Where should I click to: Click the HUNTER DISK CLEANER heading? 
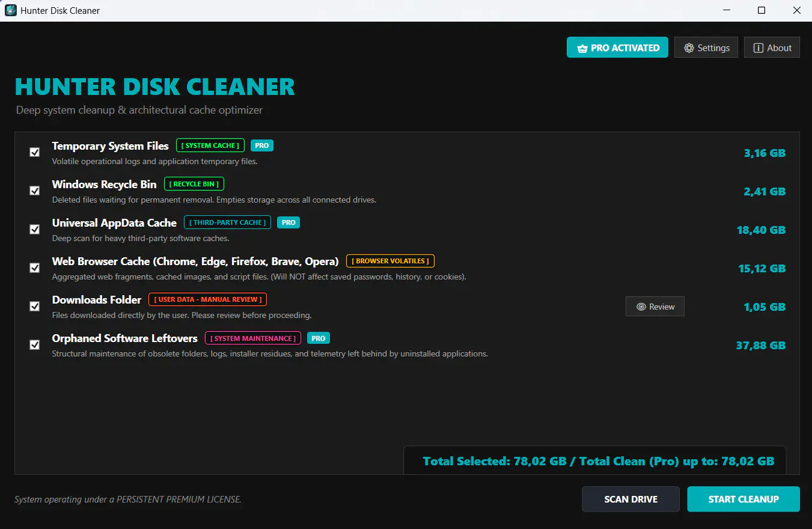[155, 87]
